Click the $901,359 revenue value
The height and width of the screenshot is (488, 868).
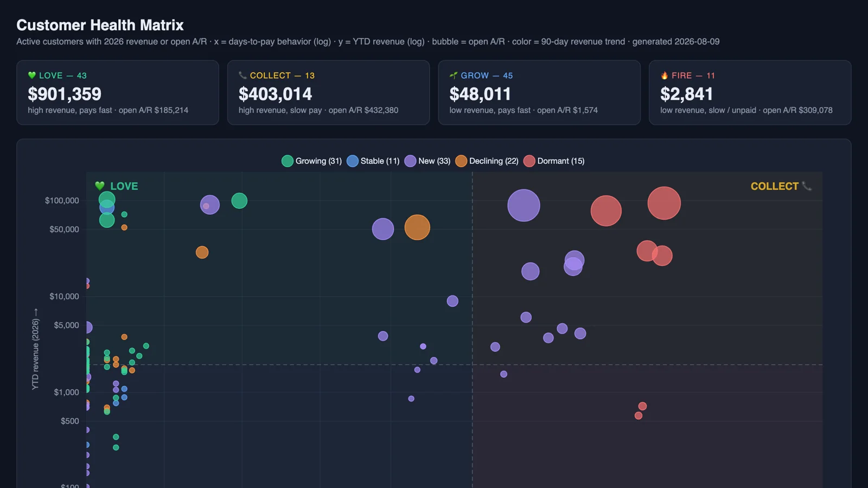pos(65,94)
